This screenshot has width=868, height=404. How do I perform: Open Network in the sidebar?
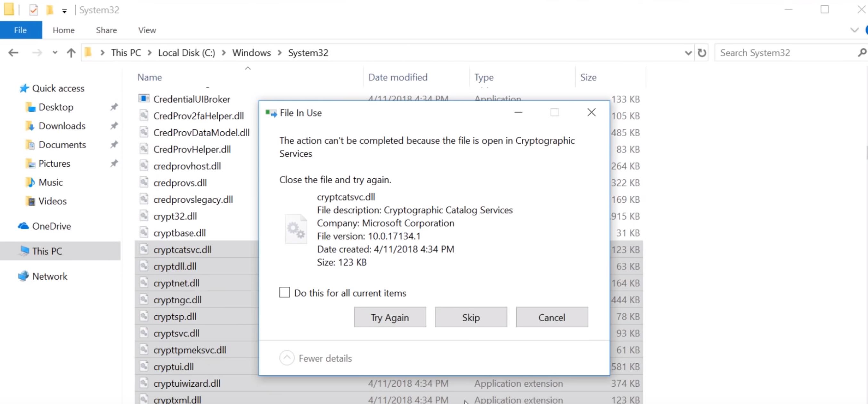click(x=50, y=276)
